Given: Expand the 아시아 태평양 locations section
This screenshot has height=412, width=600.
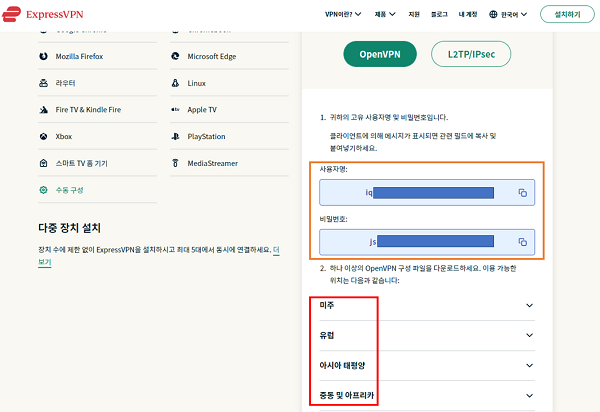Looking at the screenshot, I should pos(427,366).
